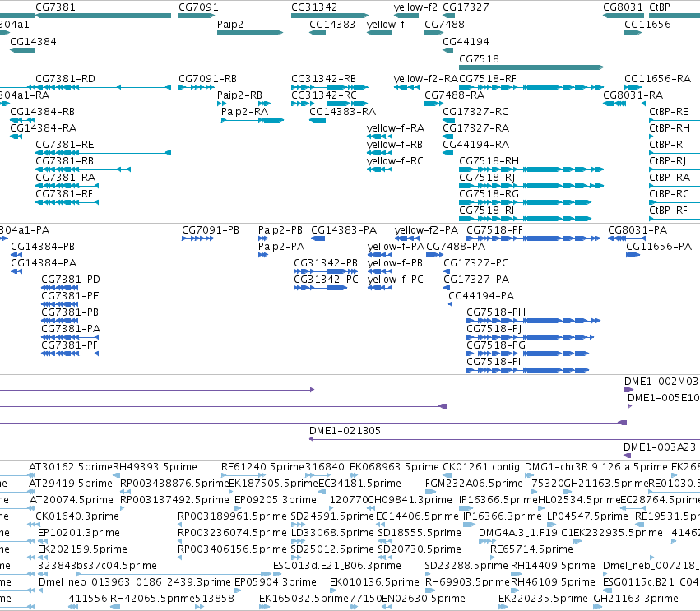Select the CG31342-RC transcript label

(x=323, y=95)
